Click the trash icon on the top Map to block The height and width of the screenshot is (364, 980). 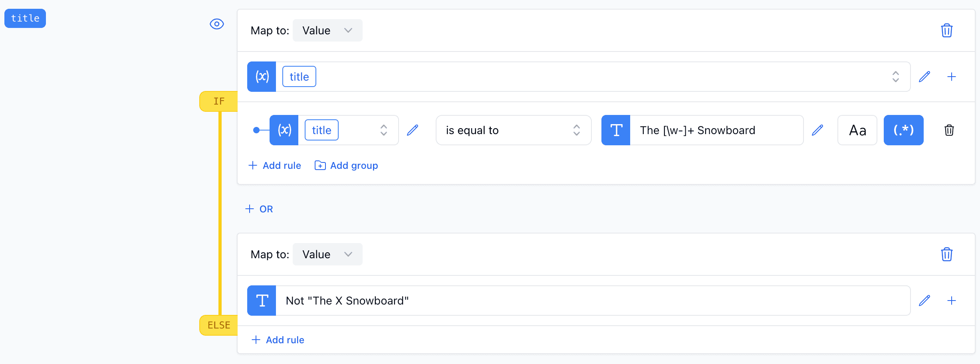pyautogui.click(x=946, y=30)
